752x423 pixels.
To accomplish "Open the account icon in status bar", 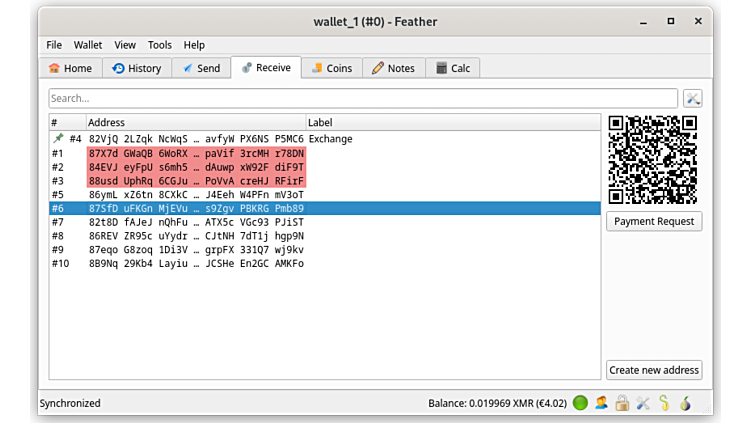I will click(601, 403).
